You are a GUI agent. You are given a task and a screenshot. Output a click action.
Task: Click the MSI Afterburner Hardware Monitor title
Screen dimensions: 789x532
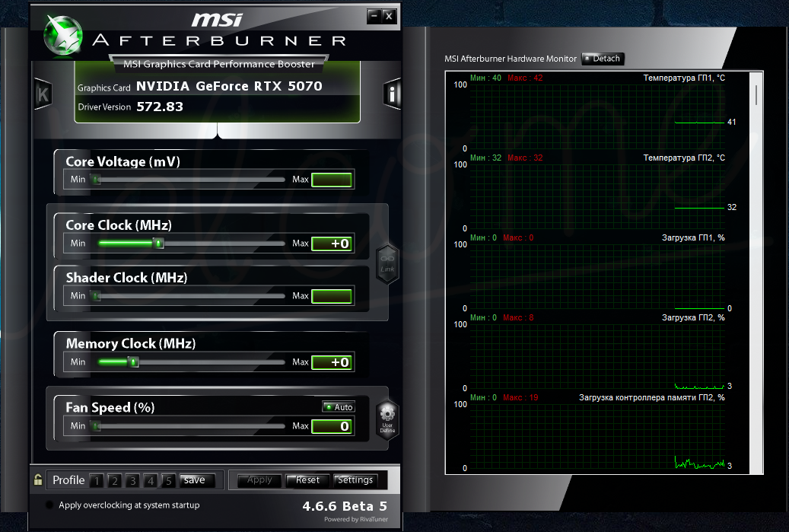(x=511, y=59)
